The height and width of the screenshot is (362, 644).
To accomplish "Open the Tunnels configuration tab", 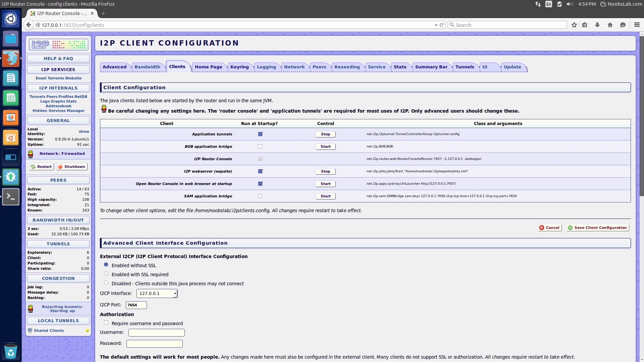I will pos(465,67).
